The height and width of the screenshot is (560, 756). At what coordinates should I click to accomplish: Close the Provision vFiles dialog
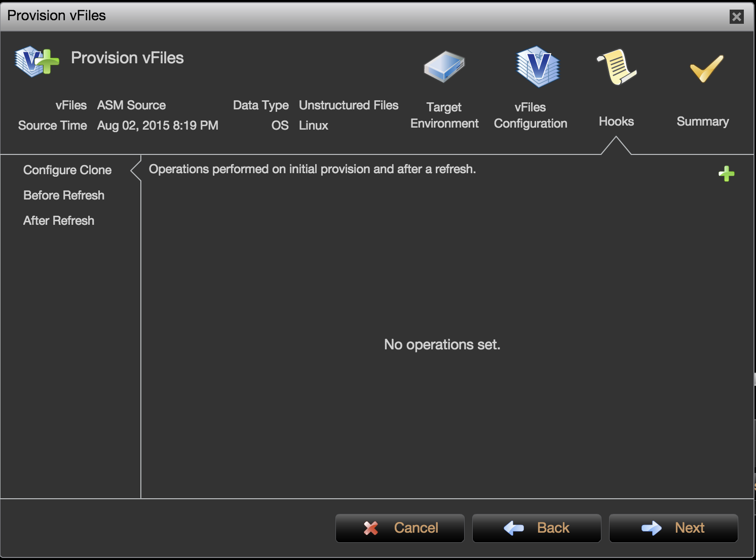(736, 17)
